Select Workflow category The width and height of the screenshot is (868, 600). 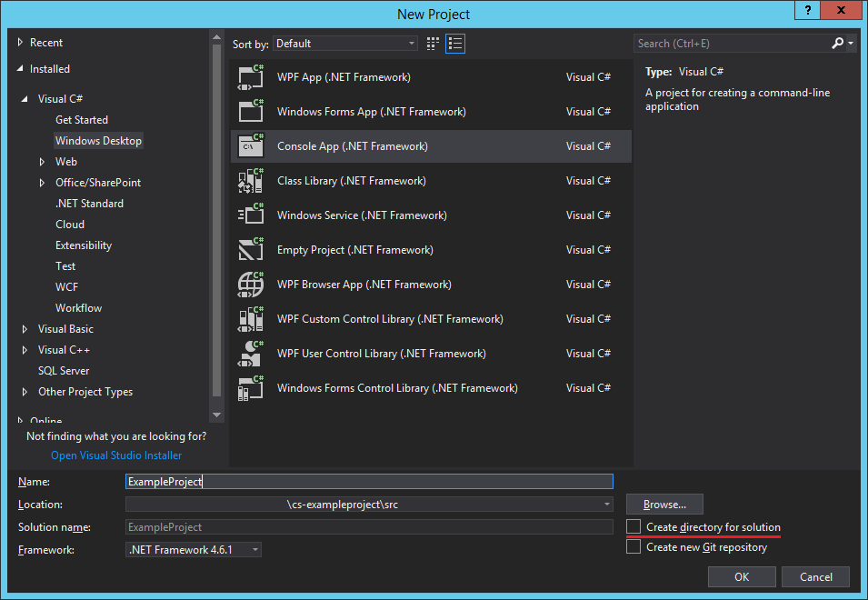[78, 308]
